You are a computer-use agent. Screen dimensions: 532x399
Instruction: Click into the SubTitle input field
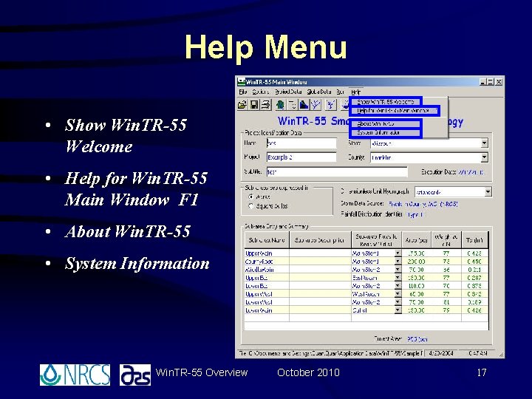point(337,171)
